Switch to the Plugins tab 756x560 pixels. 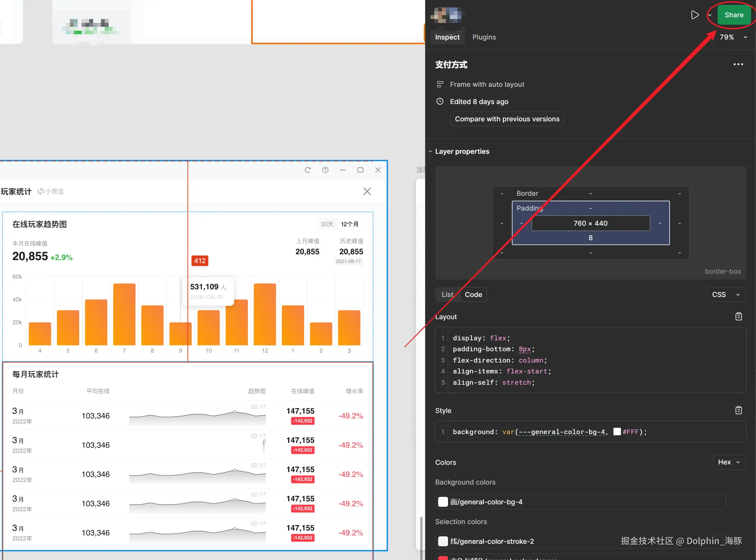tap(484, 37)
